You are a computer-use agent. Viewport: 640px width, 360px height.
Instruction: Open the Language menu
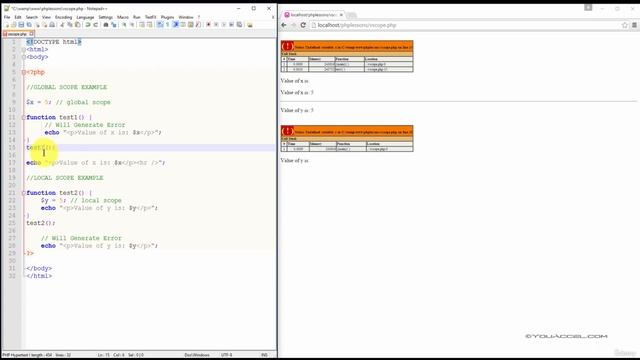pyautogui.click(x=85, y=17)
